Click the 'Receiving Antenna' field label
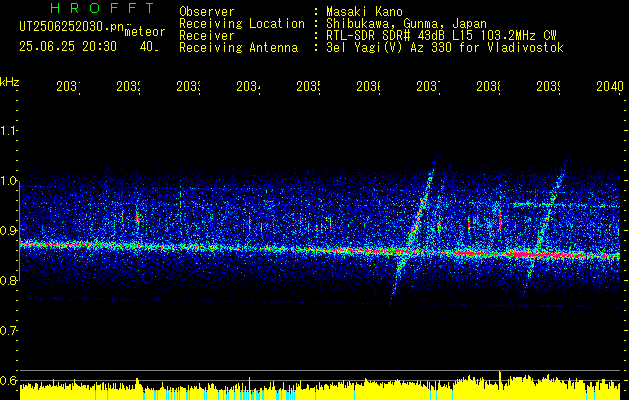 (238, 48)
